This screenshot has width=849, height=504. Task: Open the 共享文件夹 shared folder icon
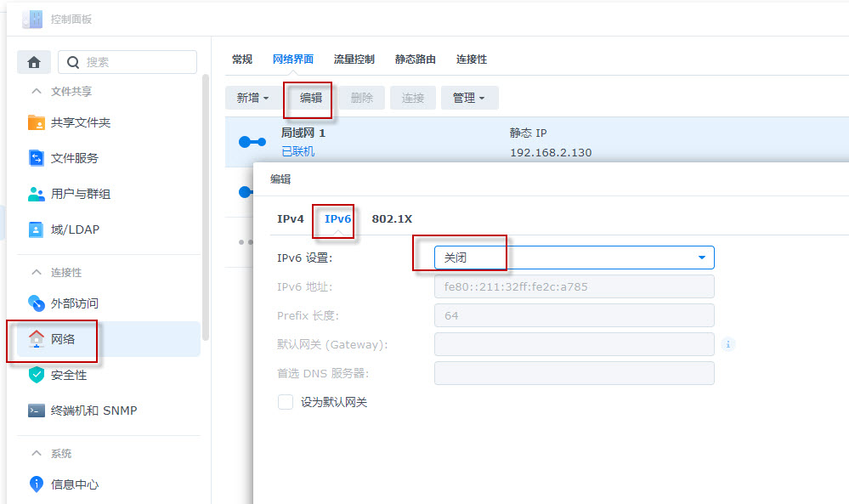tap(37, 123)
